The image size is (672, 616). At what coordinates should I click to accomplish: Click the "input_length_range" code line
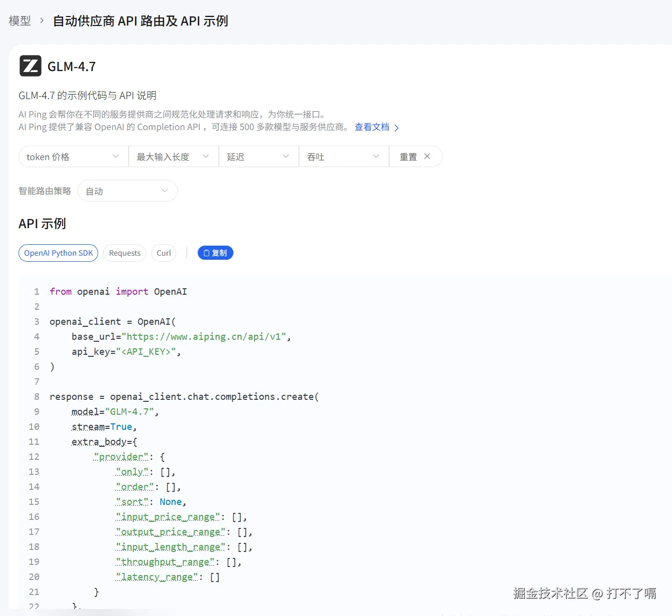184,546
